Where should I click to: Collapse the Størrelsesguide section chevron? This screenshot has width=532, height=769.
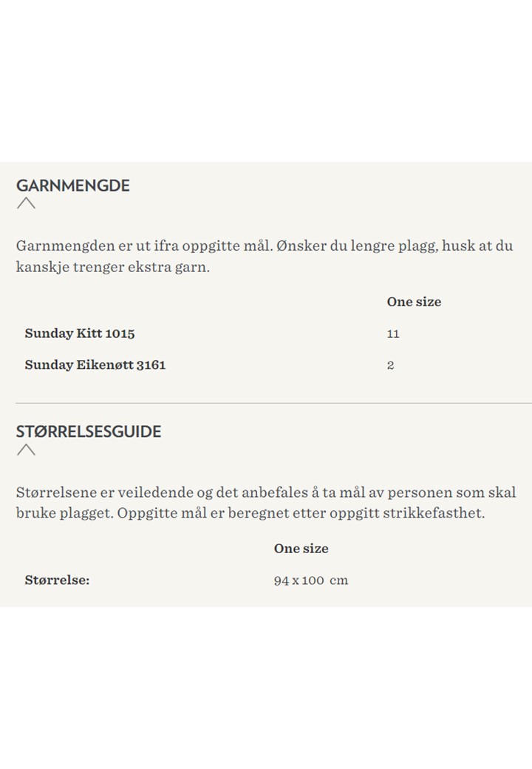click(x=26, y=450)
